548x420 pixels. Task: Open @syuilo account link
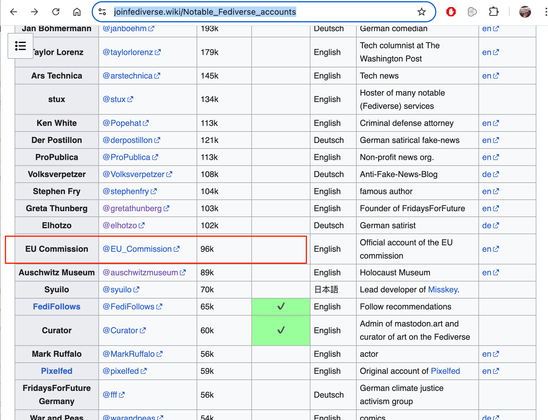[121, 290]
